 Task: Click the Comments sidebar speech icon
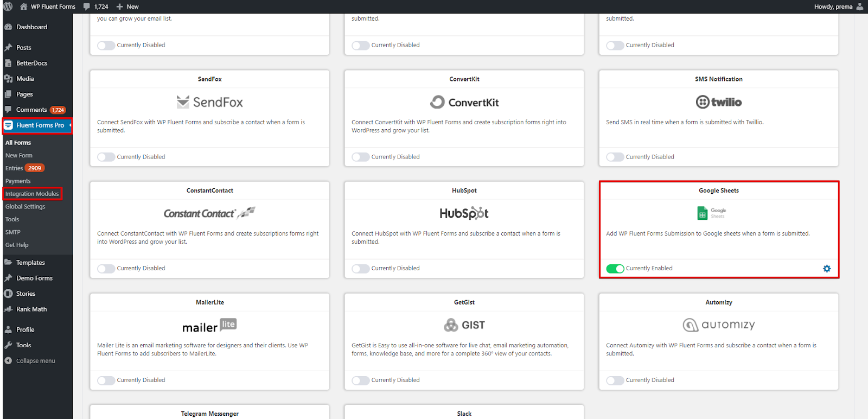8,110
